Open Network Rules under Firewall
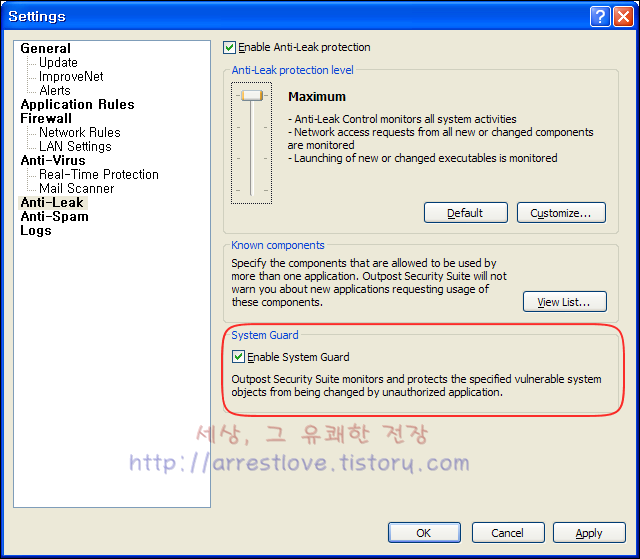Viewport: 640px width, 559px height. (80, 132)
